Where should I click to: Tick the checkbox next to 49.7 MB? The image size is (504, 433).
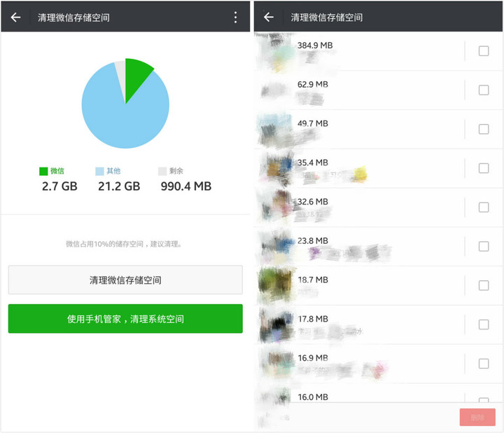point(484,129)
